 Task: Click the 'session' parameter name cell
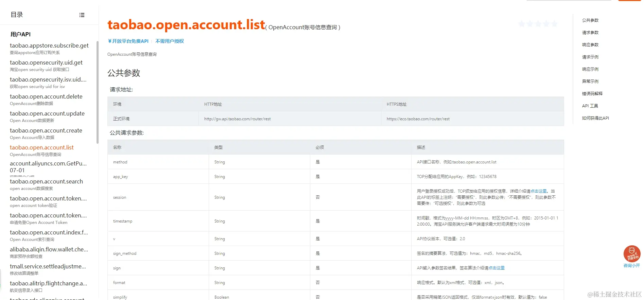(x=158, y=197)
